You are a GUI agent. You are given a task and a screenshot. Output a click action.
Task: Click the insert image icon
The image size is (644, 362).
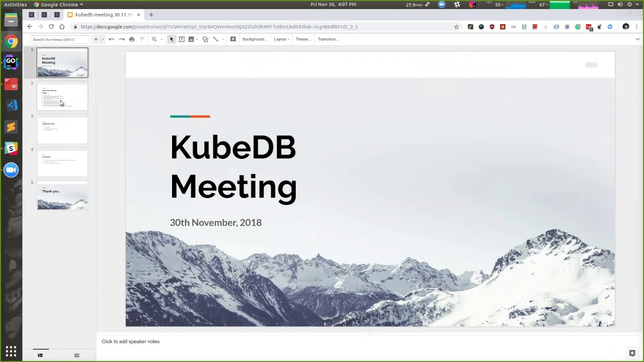click(x=191, y=39)
